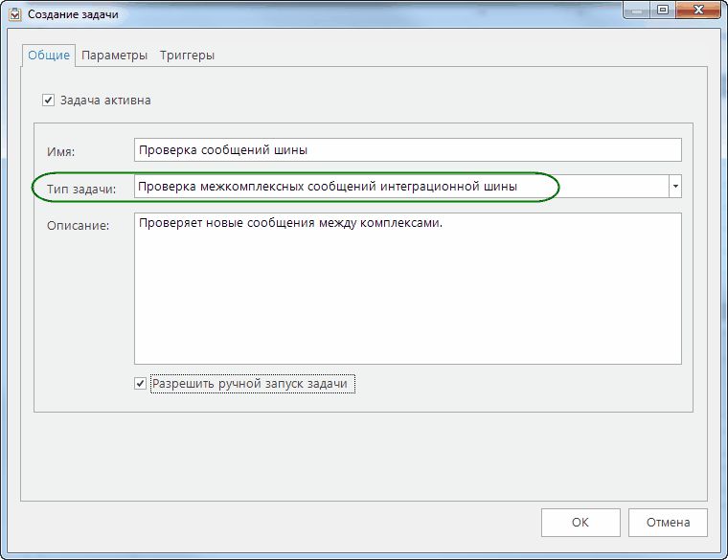Click the Описание: label
This screenshot has width=728, height=560.
tap(78, 226)
